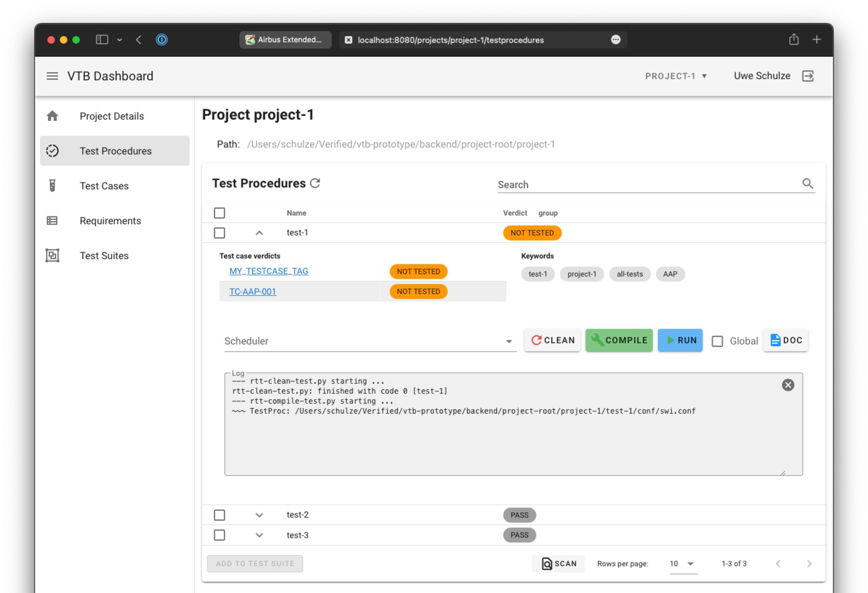The image size is (868, 593).
Task: Click the address bar more-options icon
Action: (616, 40)
